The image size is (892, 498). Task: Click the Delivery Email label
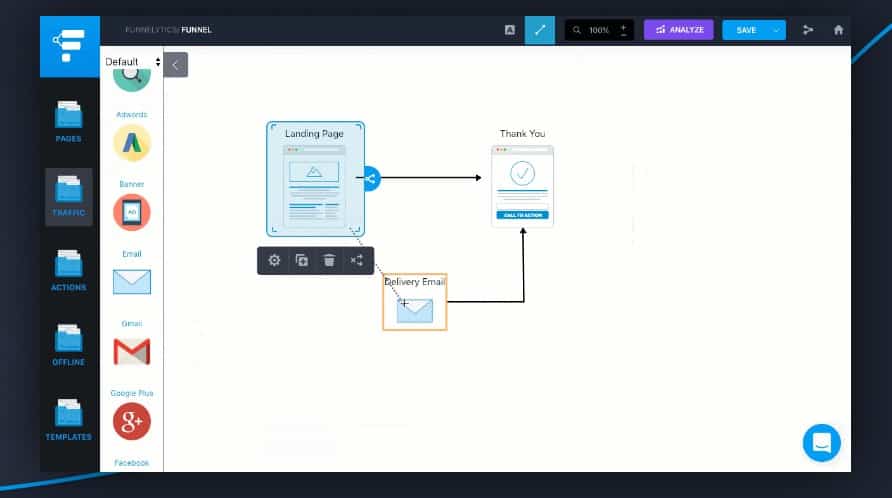point(415,282)
